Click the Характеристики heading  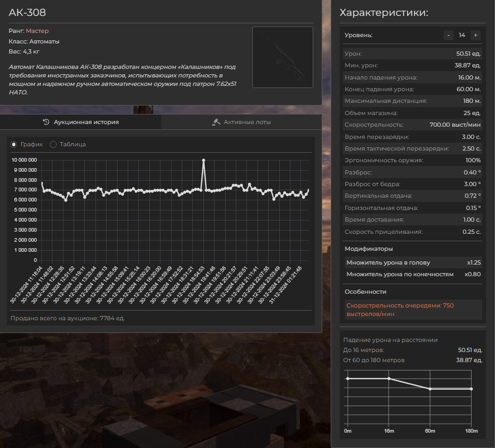(384, 13)
